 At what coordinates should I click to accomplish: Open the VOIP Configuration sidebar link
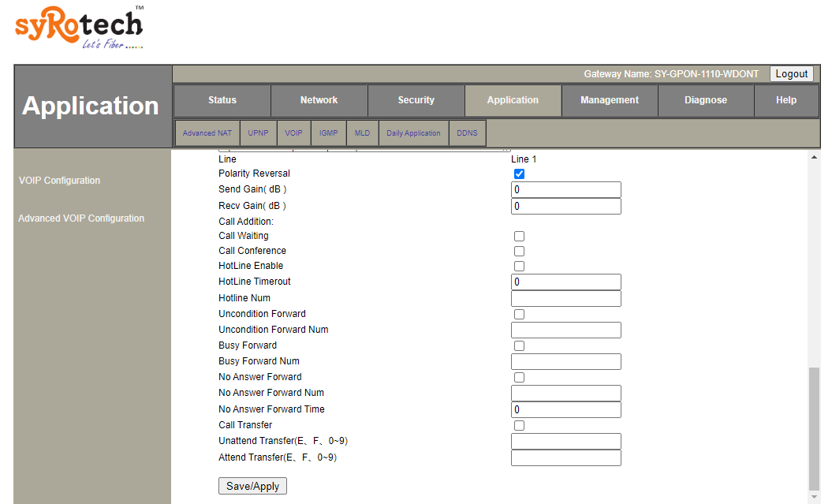[59, 181]
